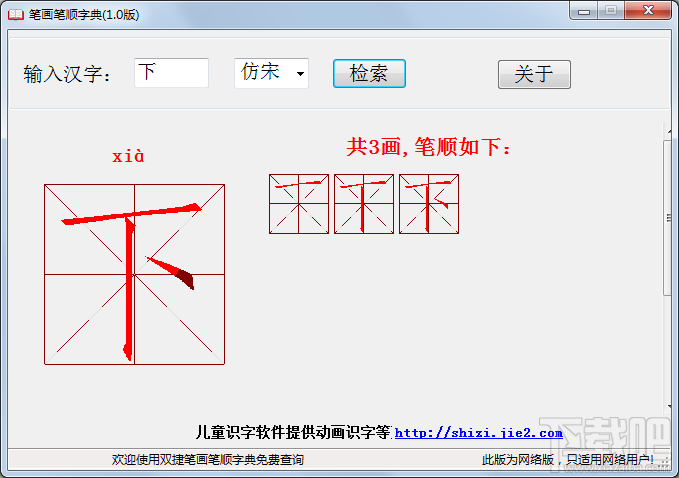Click the 欢迎使用 status bar message
This screenshot has height=478, width=679.
coord(208,460)
